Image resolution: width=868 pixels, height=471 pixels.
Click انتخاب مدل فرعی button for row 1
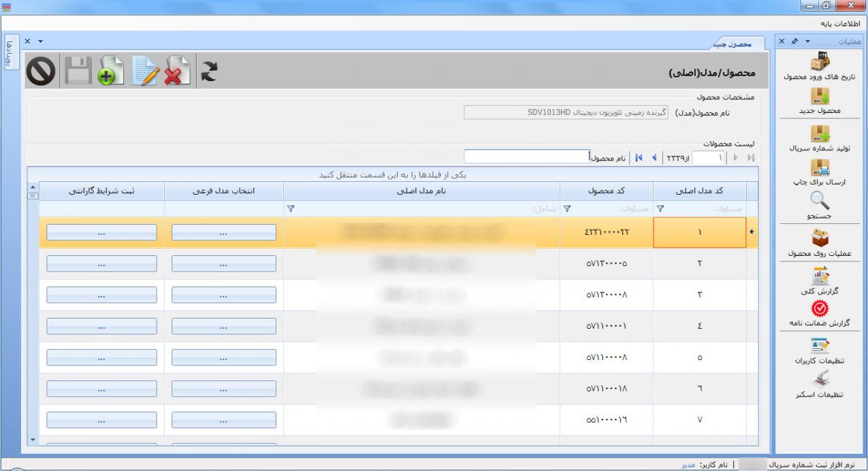(223, 233)
